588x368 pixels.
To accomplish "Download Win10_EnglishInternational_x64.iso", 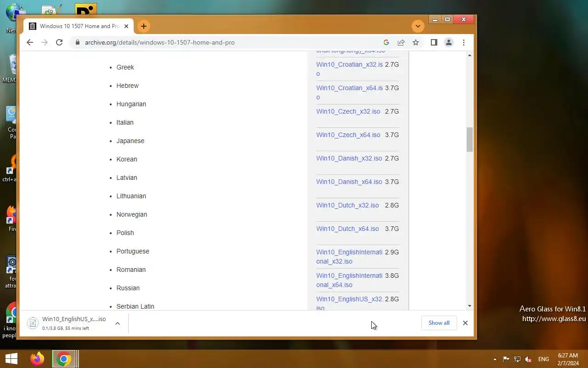I will (x=349, y=280).
